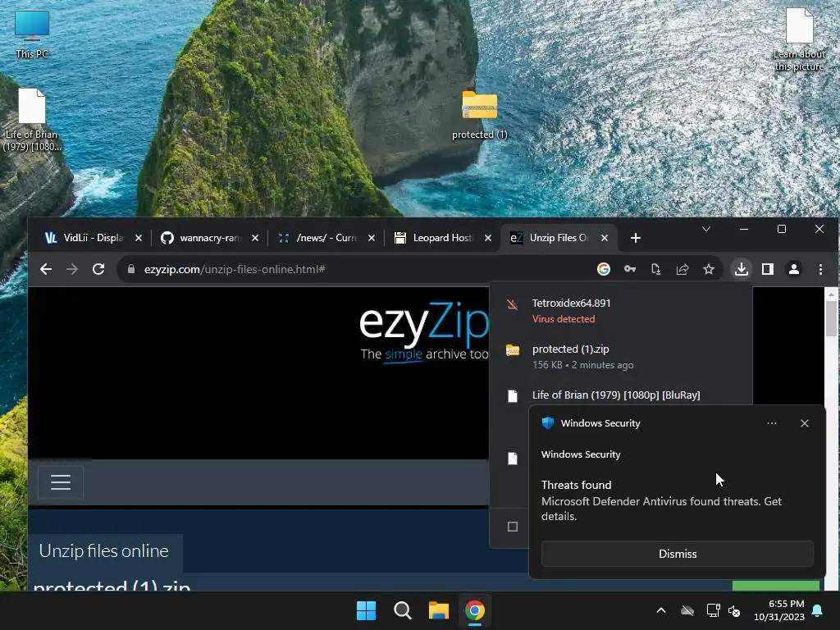Open the notification bell
Viewport: 840px width, 630px height.
click(x=818, y=610)
